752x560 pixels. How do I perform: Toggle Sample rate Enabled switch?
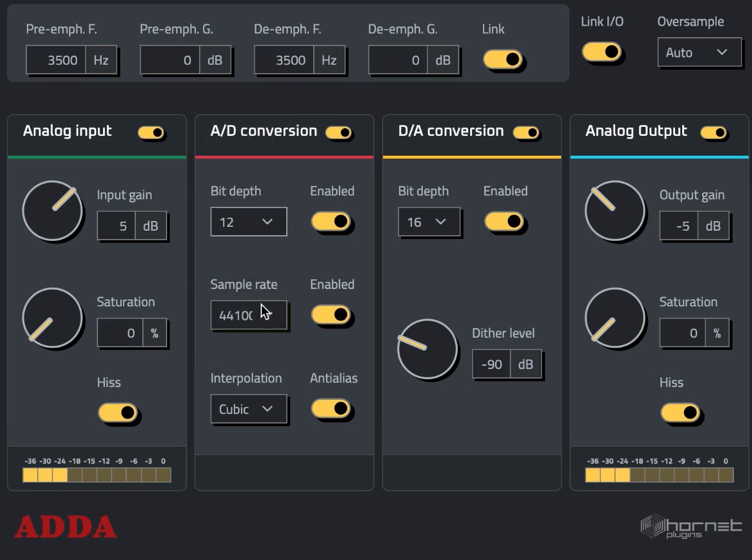point(331,315)
